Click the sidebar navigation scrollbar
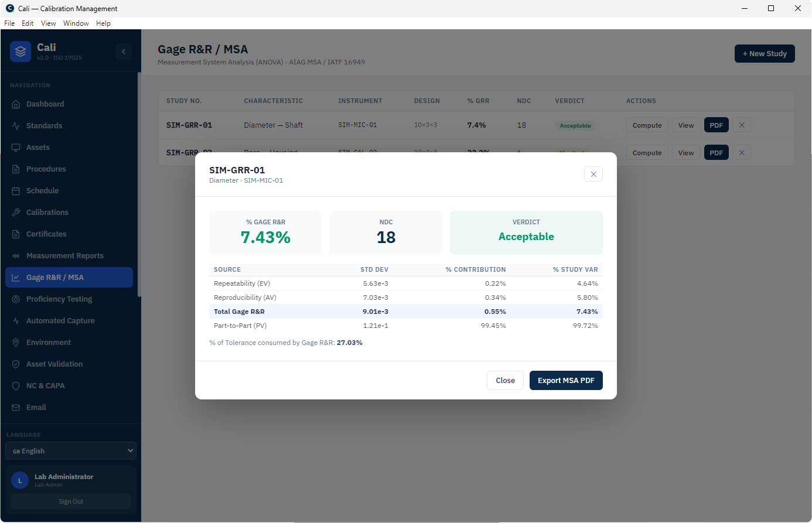 click(139, 184)
